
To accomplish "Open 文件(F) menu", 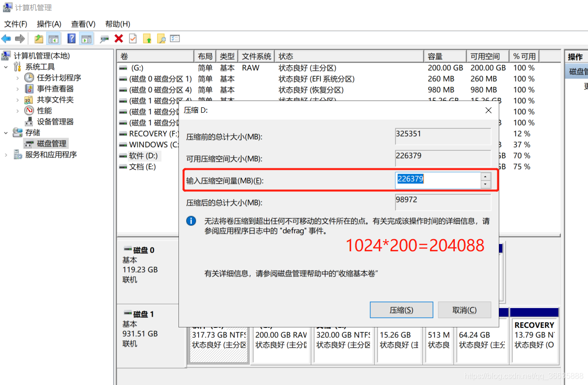I will point(16,24).
